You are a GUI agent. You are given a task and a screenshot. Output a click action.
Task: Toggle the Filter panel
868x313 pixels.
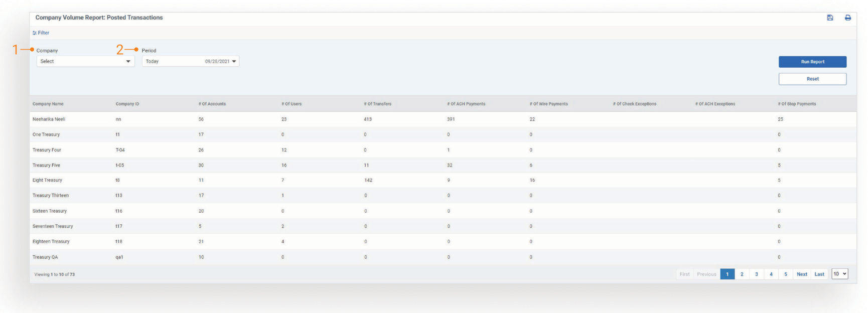(x=41, y=33)
